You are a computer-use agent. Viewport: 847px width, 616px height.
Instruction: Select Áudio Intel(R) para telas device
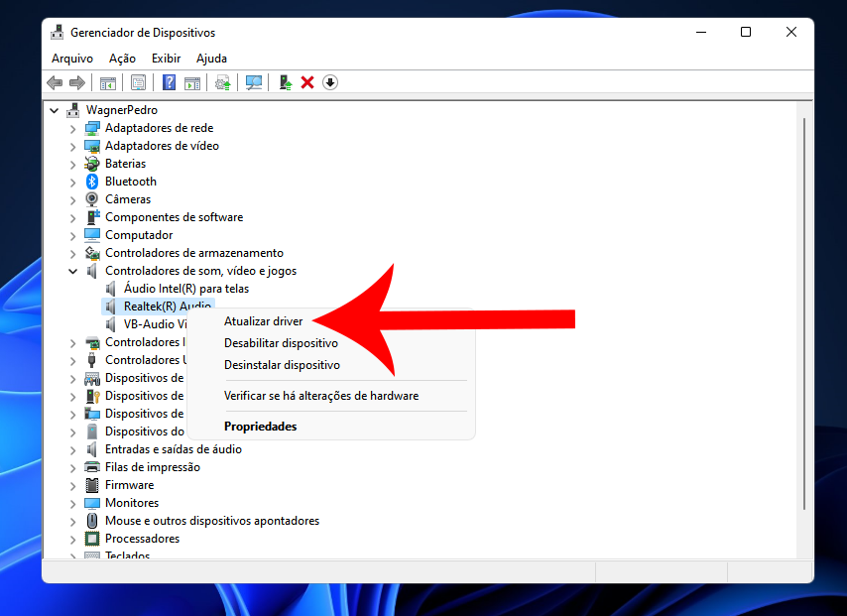point(185,289)
